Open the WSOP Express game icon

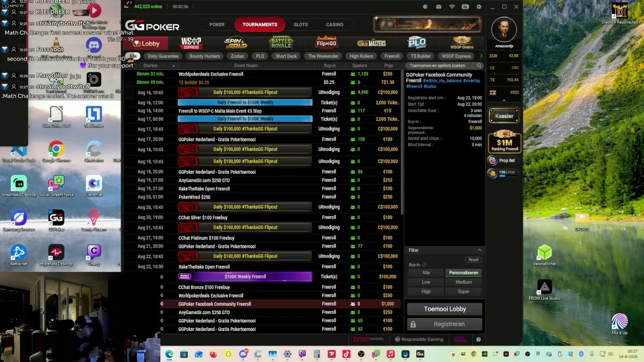tap(191, 43)
